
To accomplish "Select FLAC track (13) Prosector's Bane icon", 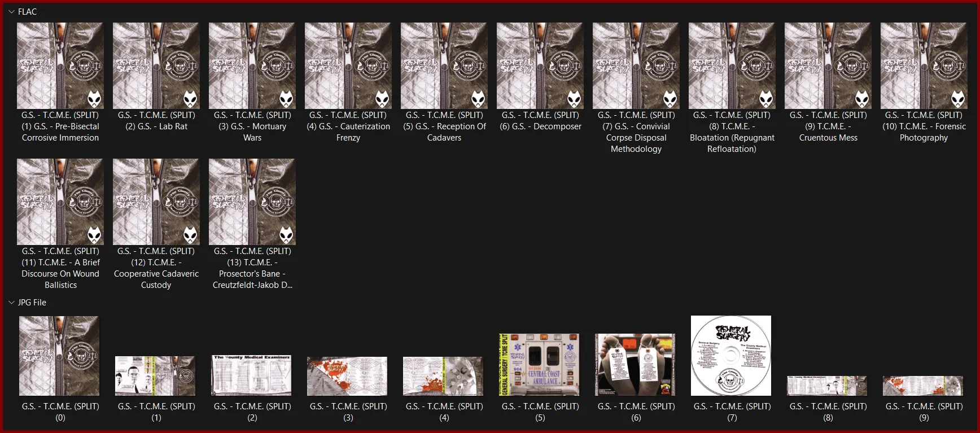I will 252,202.
